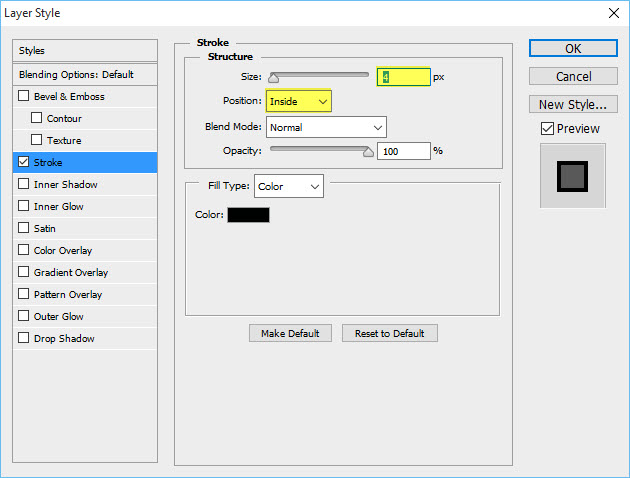Click the New Style... button

tap(573, 104)
